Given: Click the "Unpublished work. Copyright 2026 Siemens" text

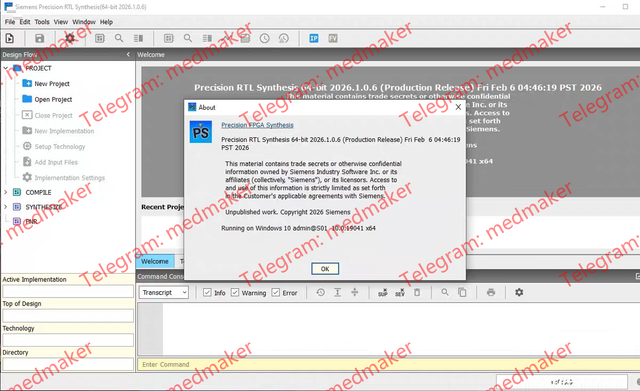Looking at the screenshot, I should [x=288, y=212].
